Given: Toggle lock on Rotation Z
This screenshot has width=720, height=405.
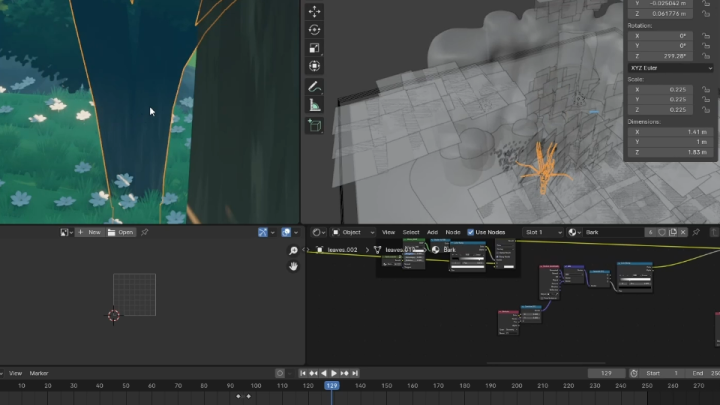Looking at the screenshot, I should 706,56.
